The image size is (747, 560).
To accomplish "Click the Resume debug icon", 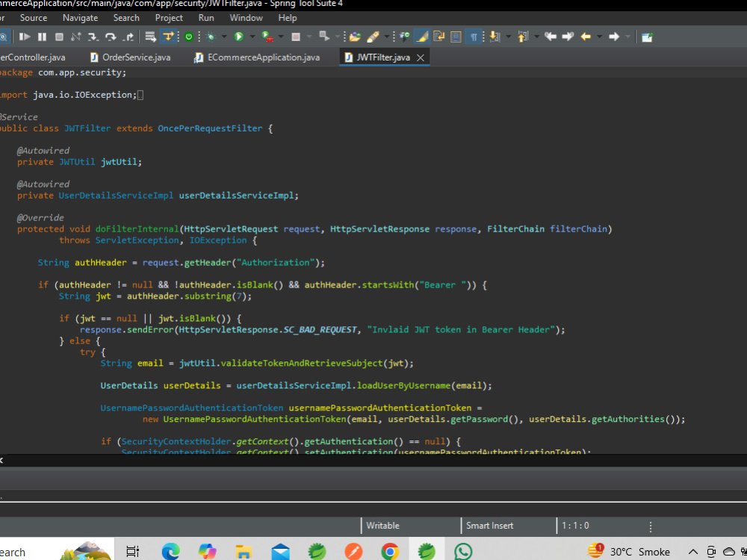I will coord(25,37).
